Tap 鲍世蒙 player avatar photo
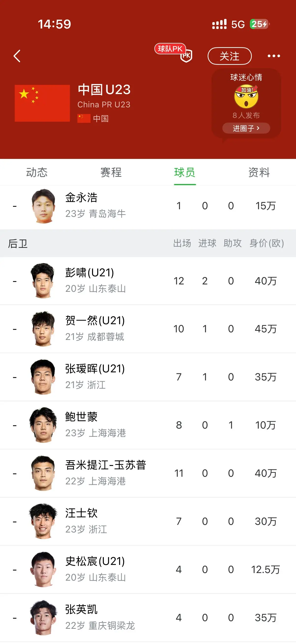 pos(43,425)
